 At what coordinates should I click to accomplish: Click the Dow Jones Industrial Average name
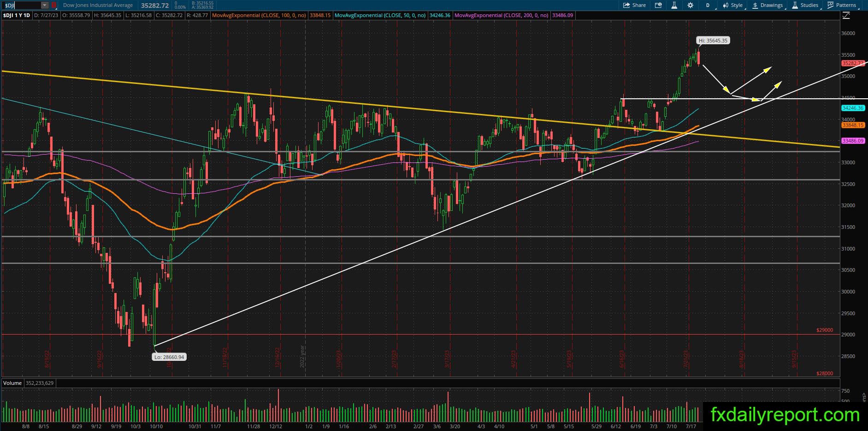98,5
